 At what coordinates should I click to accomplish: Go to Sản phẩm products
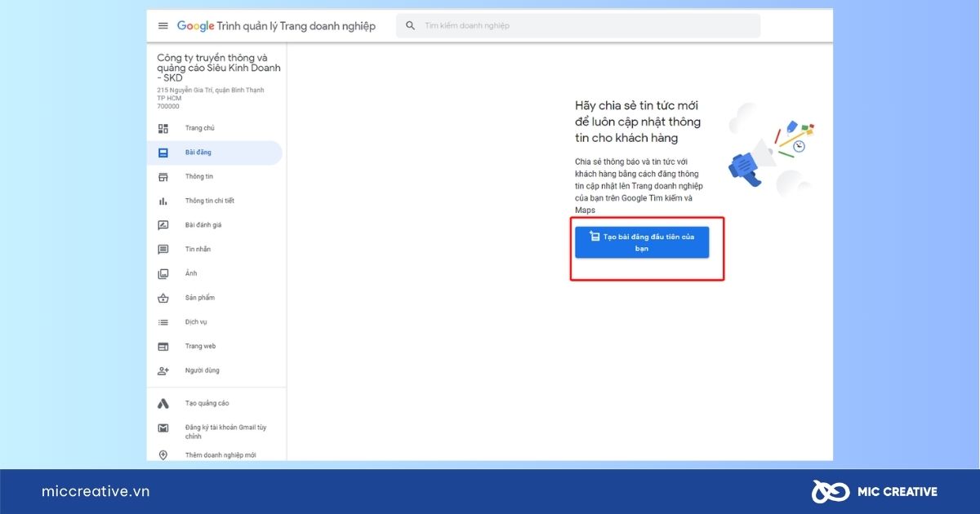point(215,298)
